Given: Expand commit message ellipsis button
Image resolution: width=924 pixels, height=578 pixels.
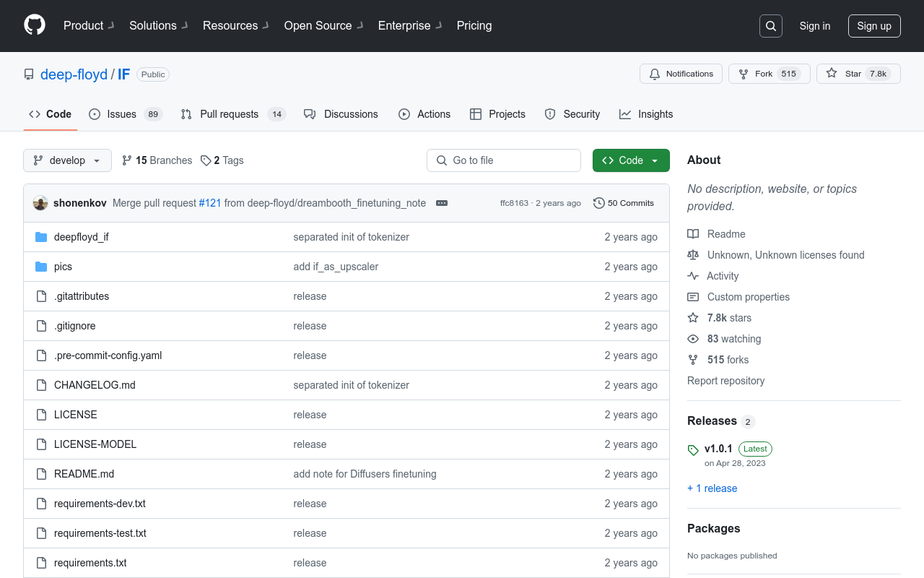Looking at the screenshot, I should pyautogui.click(x=442, y=203).
